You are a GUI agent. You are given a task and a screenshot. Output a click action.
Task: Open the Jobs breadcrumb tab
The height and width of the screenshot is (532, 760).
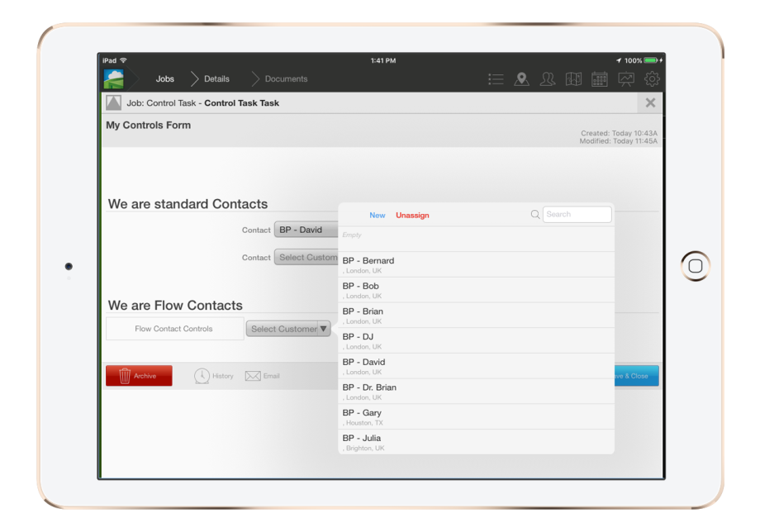tap(164, 78)
